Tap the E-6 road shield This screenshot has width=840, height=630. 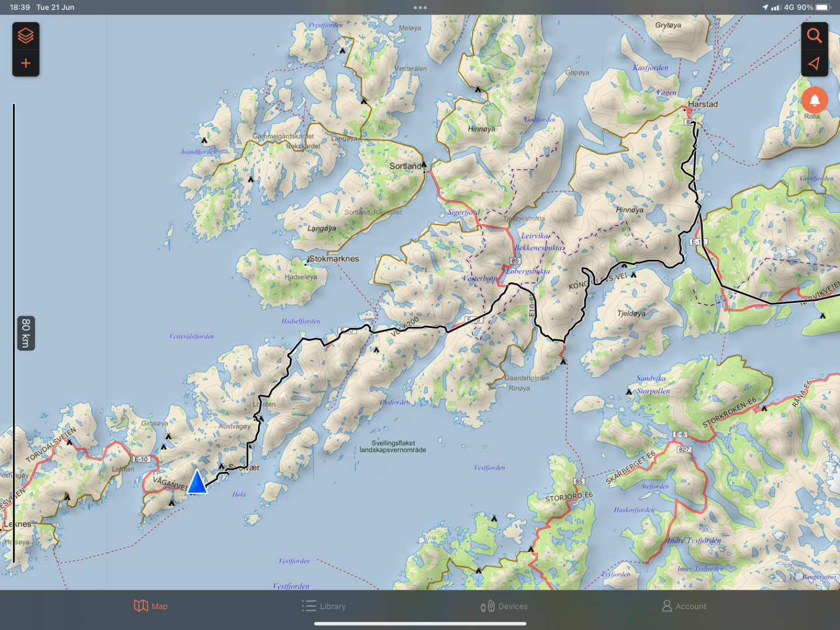(680, 435)
